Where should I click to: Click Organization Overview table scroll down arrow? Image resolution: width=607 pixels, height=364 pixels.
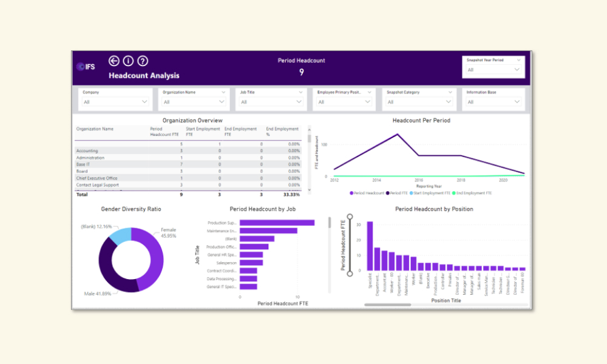click(x=309, y=190)
